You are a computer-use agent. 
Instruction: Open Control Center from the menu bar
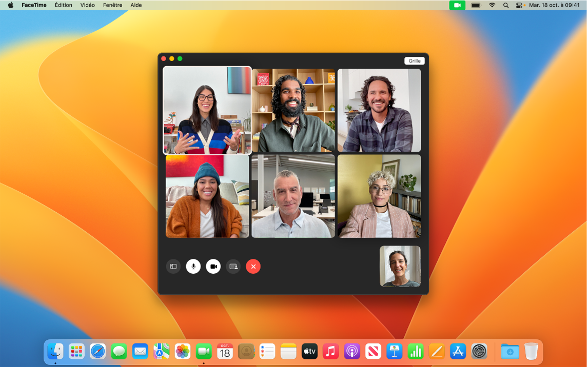(519, 5)
